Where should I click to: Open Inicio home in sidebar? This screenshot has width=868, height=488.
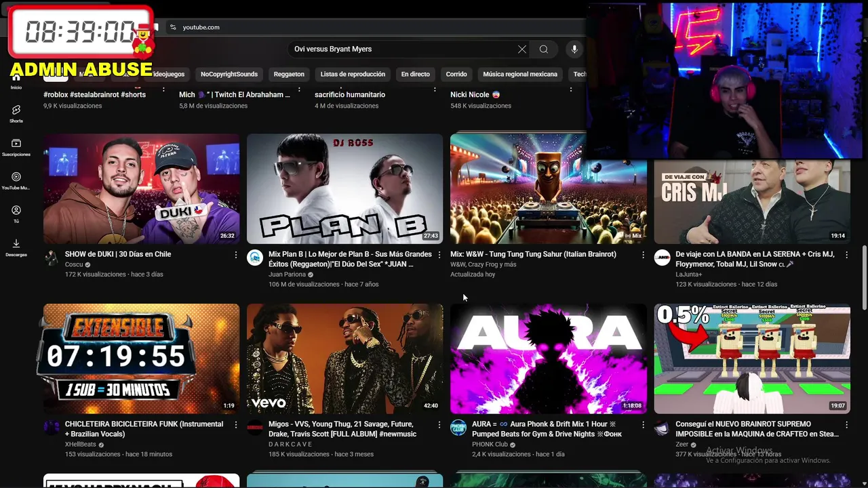point(16,81)
